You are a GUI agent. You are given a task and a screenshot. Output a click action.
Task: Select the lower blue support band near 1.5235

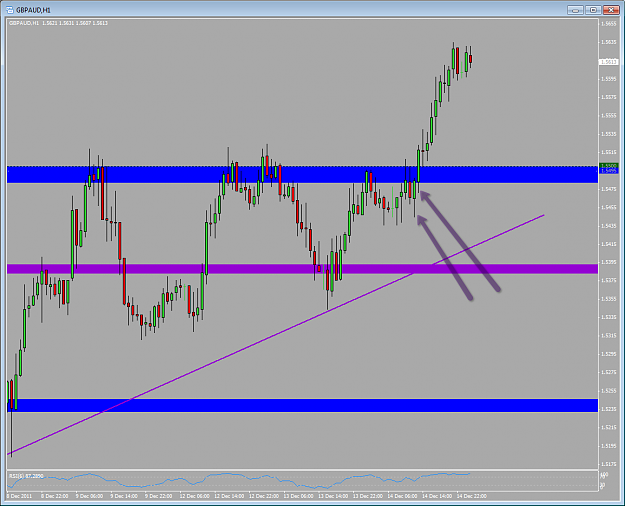coord(303,406)
